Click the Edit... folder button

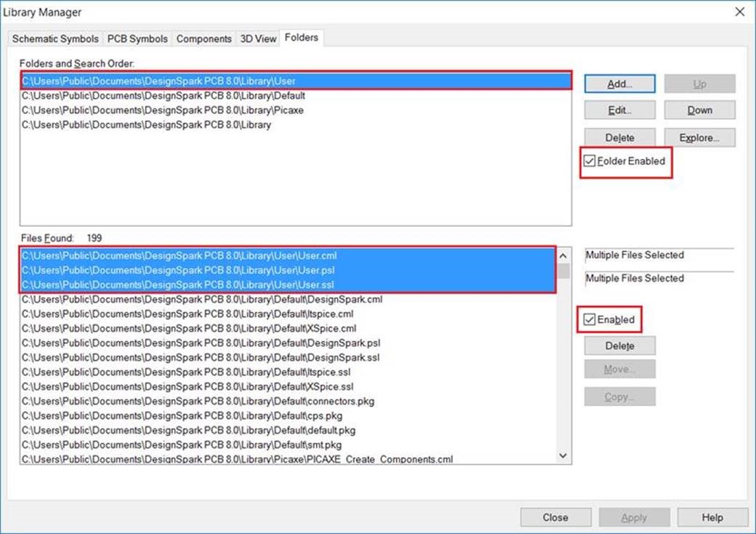click(x=619, y=110)
